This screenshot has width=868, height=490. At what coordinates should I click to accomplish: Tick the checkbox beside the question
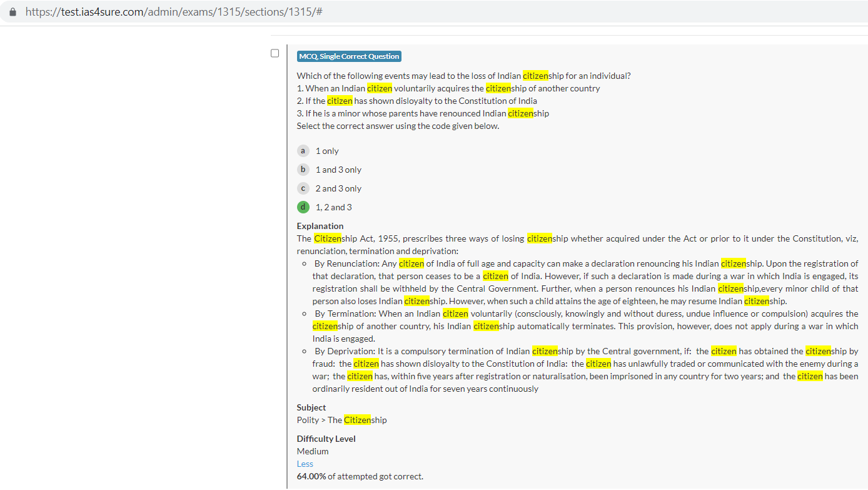(275, 53)
